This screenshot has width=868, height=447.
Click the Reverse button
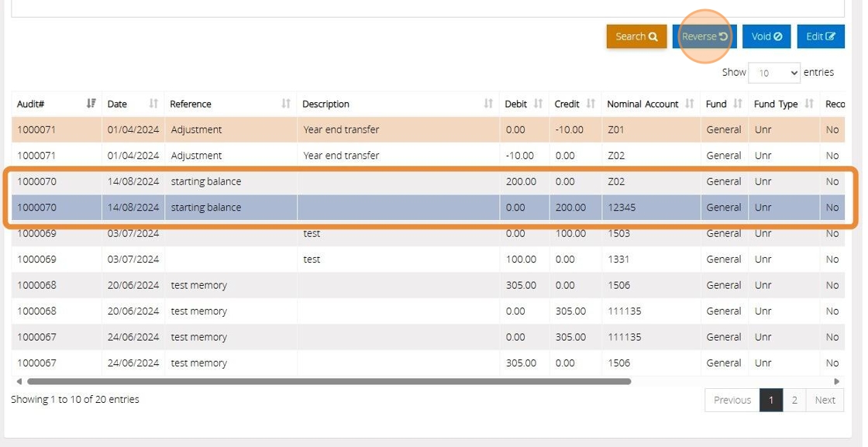click(x=704, y=36)
